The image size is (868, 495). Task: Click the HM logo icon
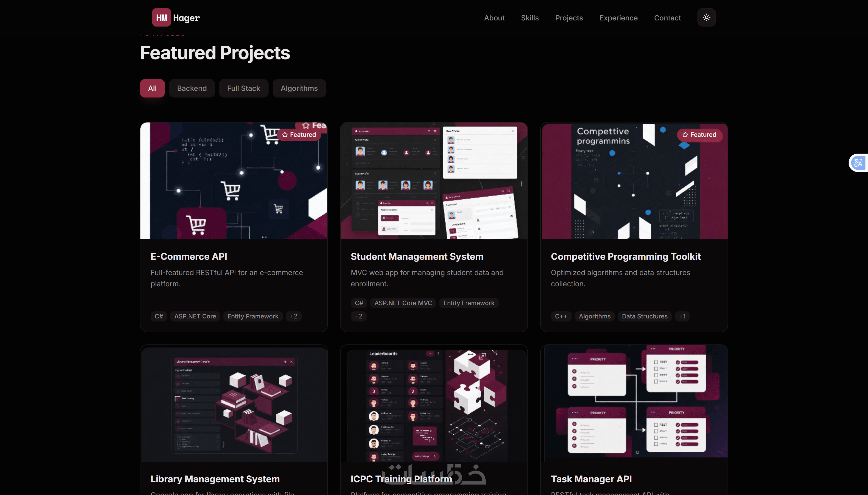pyautogui.click(x=161, y=17)
